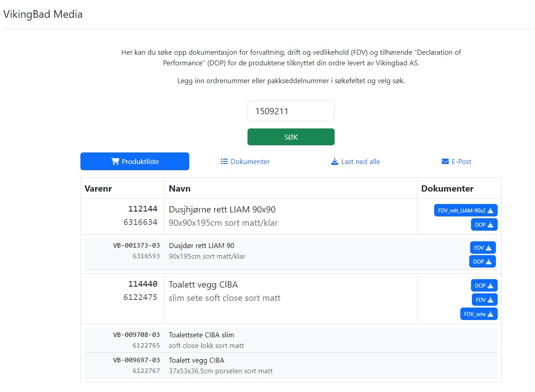This screenshot has height=392, width=535.
Task: Download FDV for Dusjdør rett LIAM 90
Action: point(483,248)
